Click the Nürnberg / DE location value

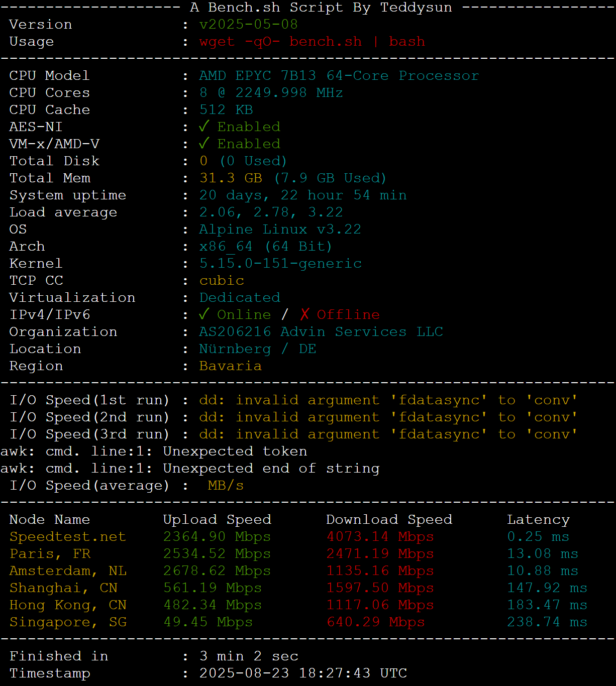[x=257, y=349]
